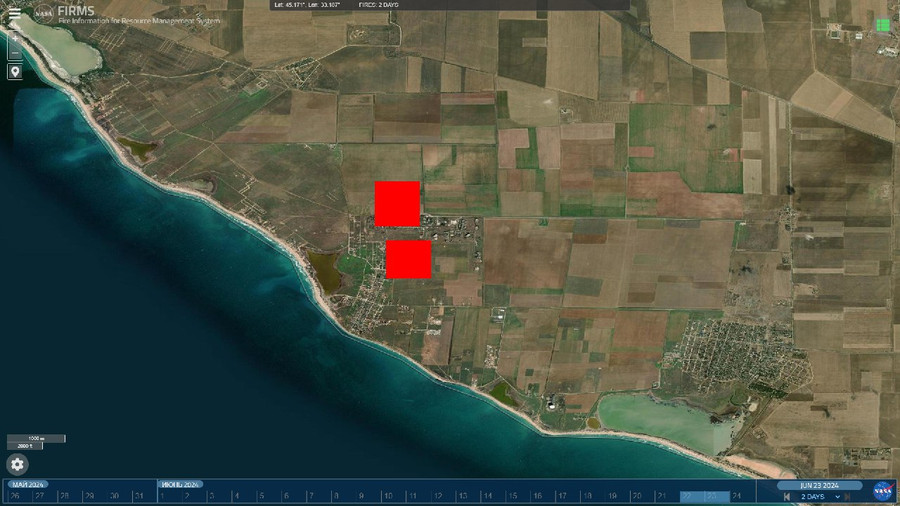900x506 pixels.
Task: Step forward to next date range
Action: click(x=848, y=497)
